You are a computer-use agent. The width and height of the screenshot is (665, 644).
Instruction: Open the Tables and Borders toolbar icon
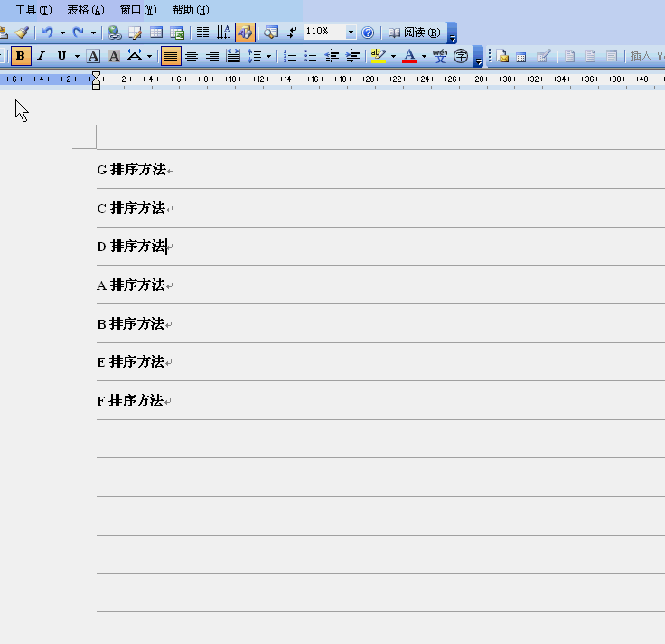click(x=136, y=33)
